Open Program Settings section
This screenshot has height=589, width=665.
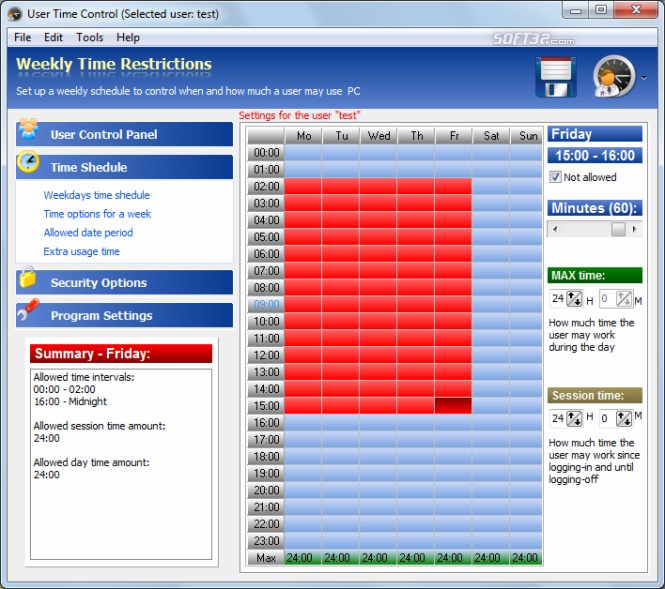[x=124, y=315]
